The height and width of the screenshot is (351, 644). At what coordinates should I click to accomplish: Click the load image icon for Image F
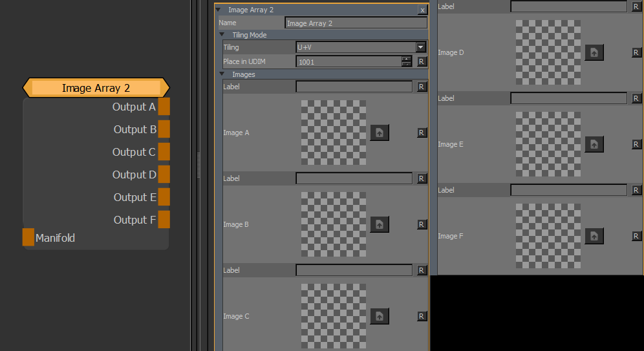594,236
